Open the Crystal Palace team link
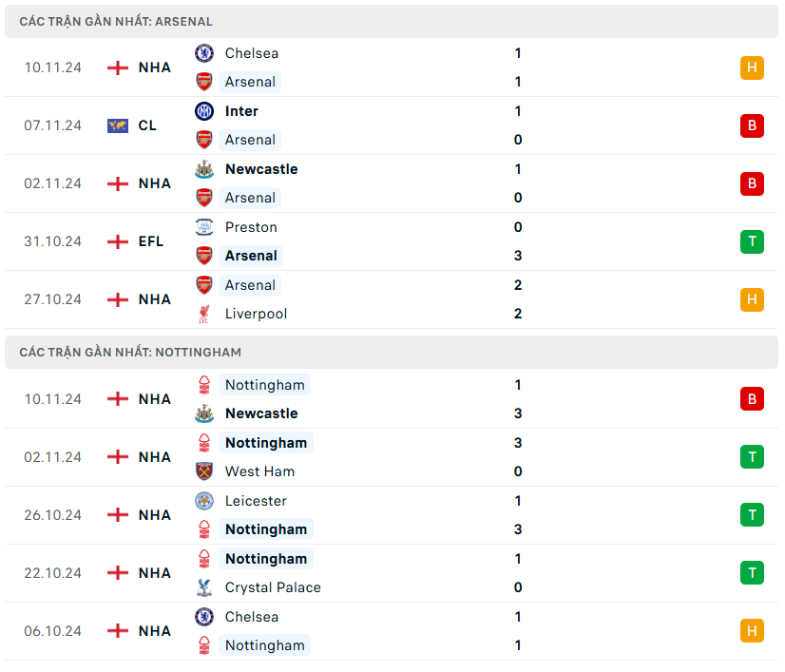This screenshot has height=672, width=785. pyautogui.click(x=273, y=587)
